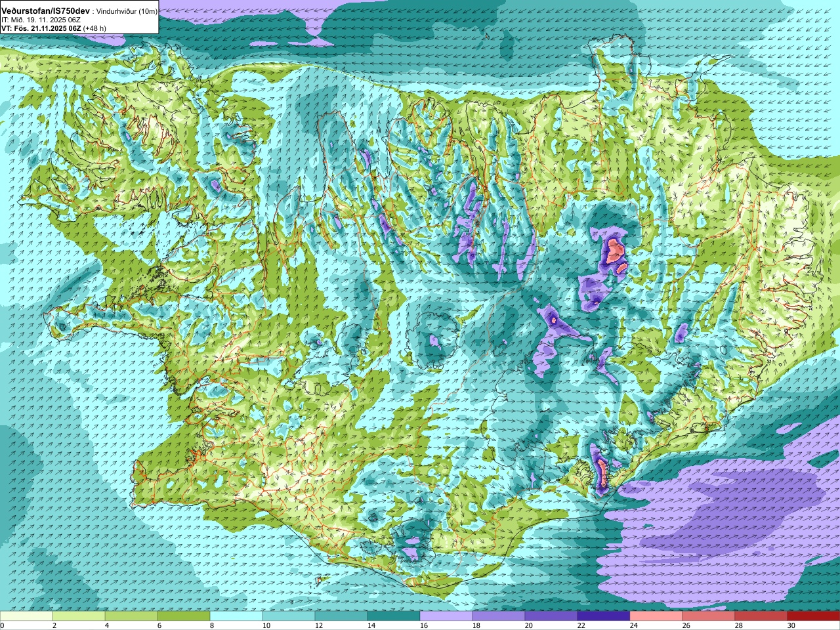Click the legend scale label '0'
This screenshot has height=630, width=840.
pyautogui.click(x=2, y=625)
